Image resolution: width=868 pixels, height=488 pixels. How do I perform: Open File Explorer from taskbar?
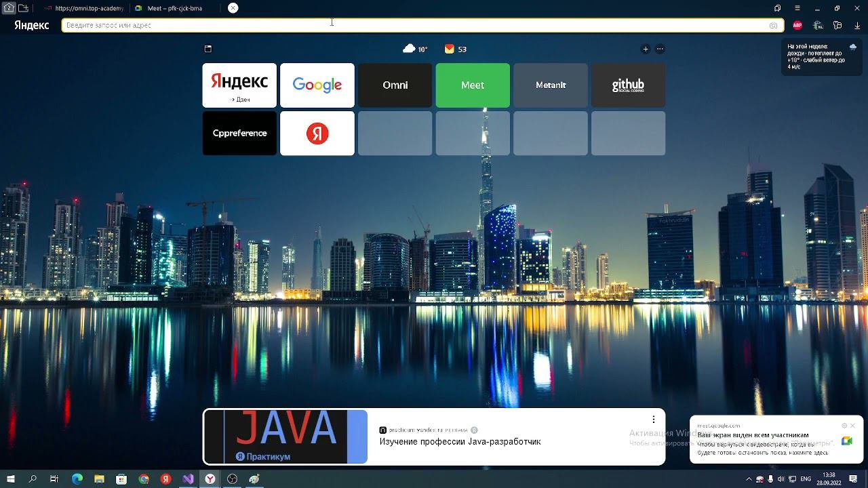[99, 479]
